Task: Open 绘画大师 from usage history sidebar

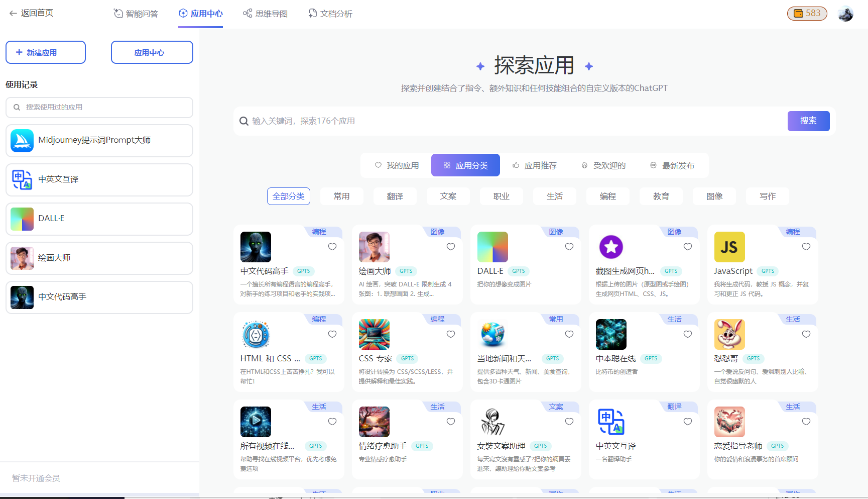Action: pyautogui.click(x=99, y=258)
